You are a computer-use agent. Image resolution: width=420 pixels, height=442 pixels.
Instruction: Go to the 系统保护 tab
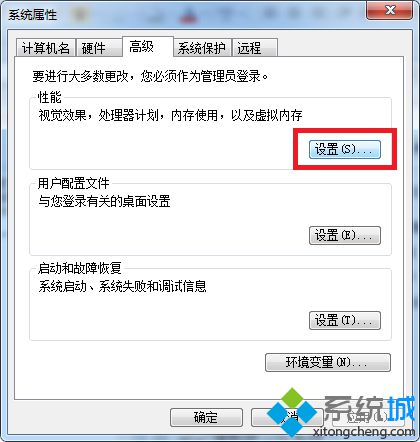click(x=202, y=48)
